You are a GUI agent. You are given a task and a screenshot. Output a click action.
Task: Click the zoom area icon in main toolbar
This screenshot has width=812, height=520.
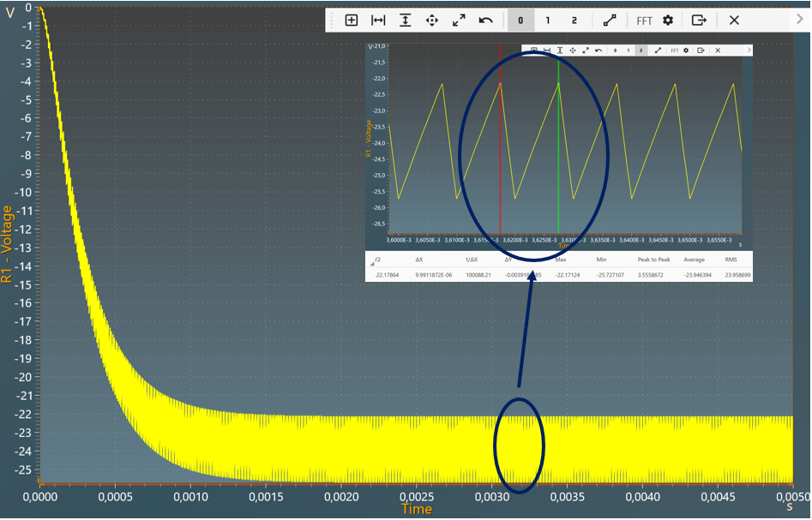tap(352, 21)
